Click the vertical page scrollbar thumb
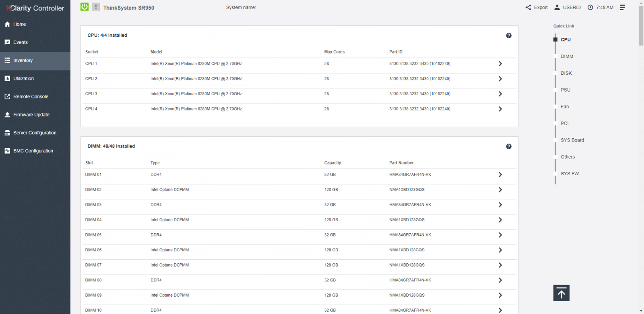This screenshot has height=314, width=644. pos(641,25)
